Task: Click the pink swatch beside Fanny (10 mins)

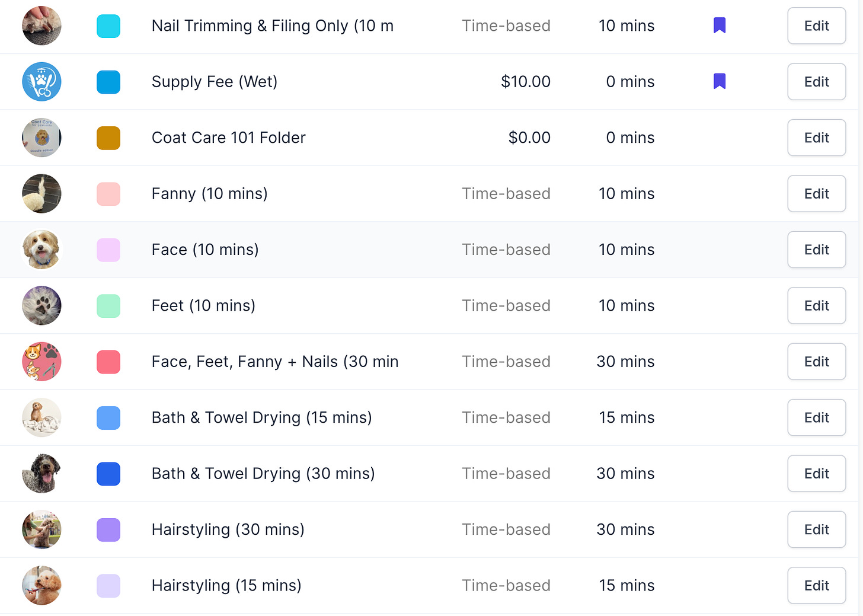Action: [x=108, y=194]
